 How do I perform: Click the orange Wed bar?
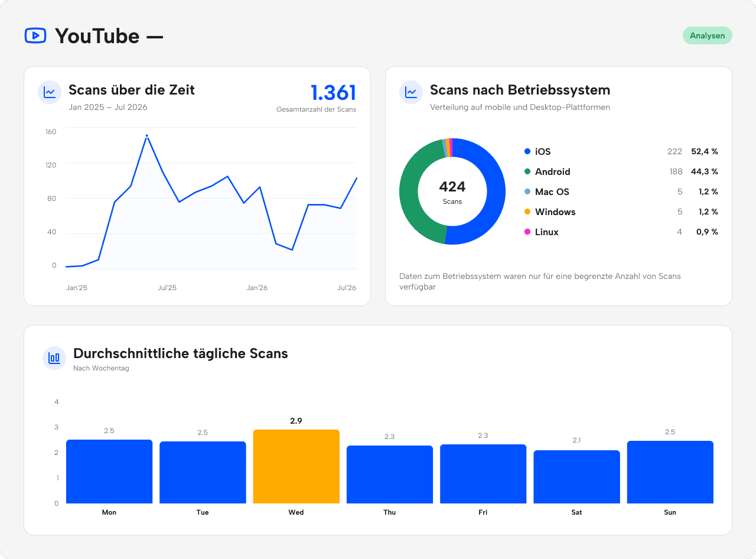tap(296, 466)
